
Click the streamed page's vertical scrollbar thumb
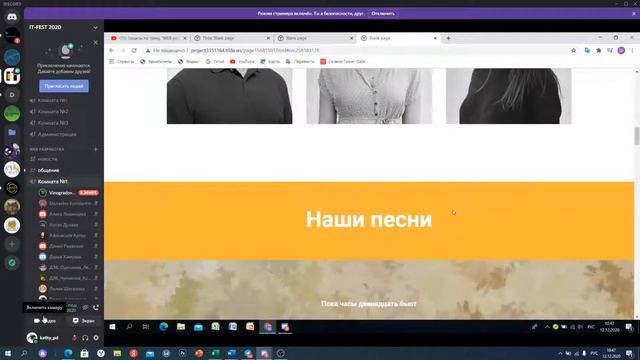636,136
